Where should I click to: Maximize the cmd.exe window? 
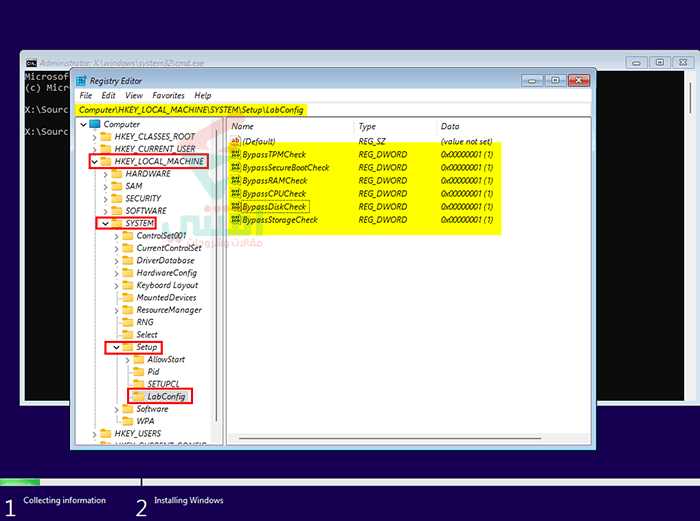click(660, 63)
